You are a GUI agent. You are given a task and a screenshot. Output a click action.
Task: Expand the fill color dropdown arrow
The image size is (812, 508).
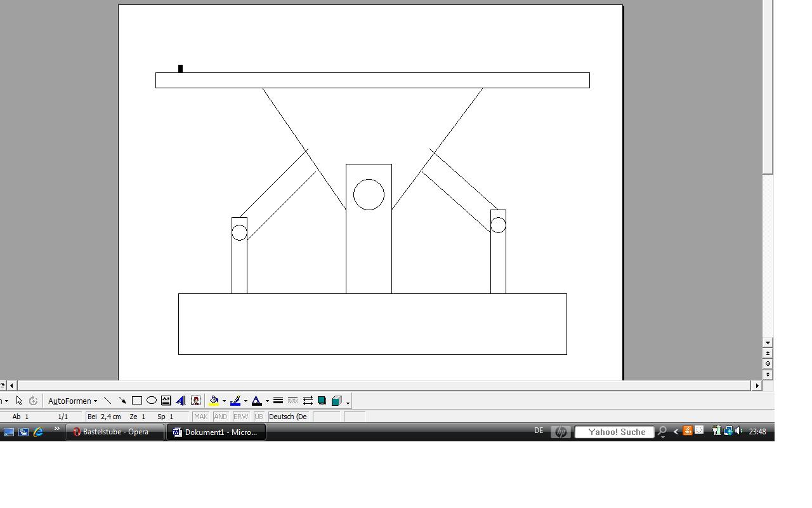(x=224, y=401)
